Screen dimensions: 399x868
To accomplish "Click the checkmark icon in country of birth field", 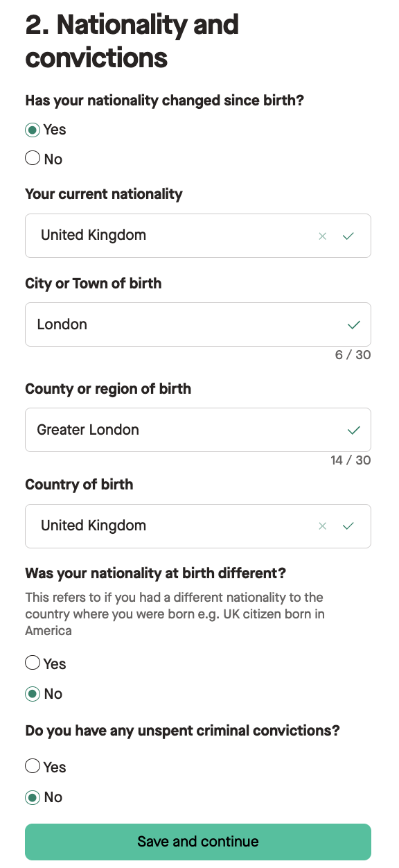I will point(348,526).
